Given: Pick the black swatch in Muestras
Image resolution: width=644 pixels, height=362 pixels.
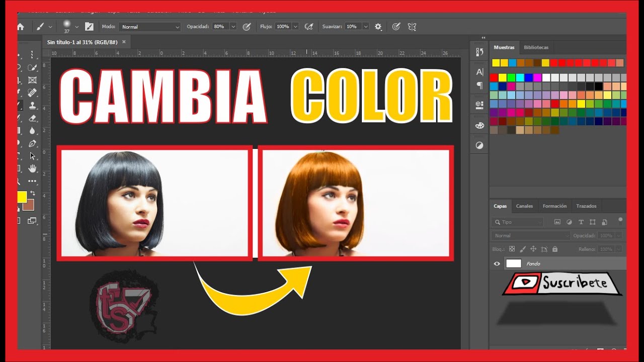Looking at the screenshot, I should click(x=598, y=86).
